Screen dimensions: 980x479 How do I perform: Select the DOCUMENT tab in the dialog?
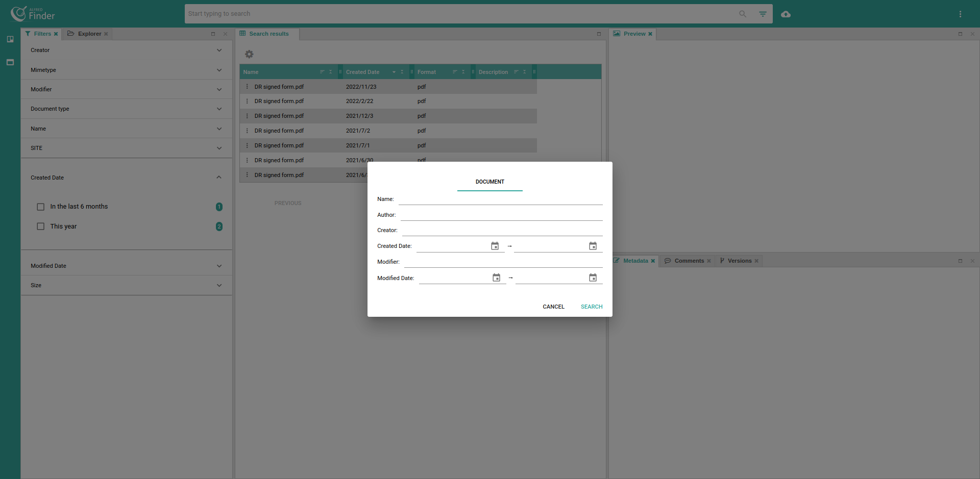point(489,182)
